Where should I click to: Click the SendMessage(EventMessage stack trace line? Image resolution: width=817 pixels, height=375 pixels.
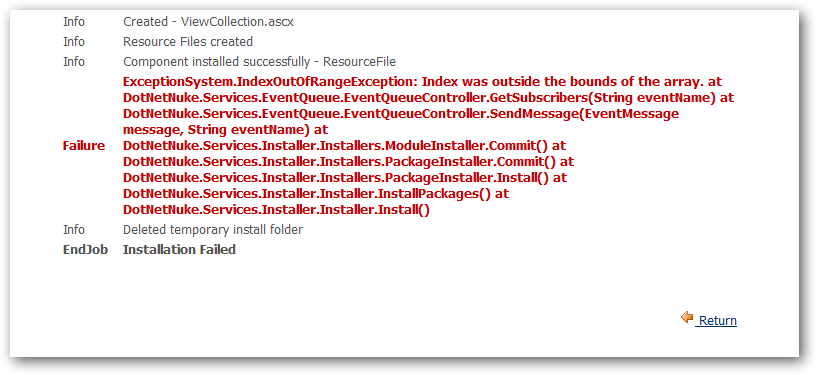pyautogui.click(x=401, y=114)
